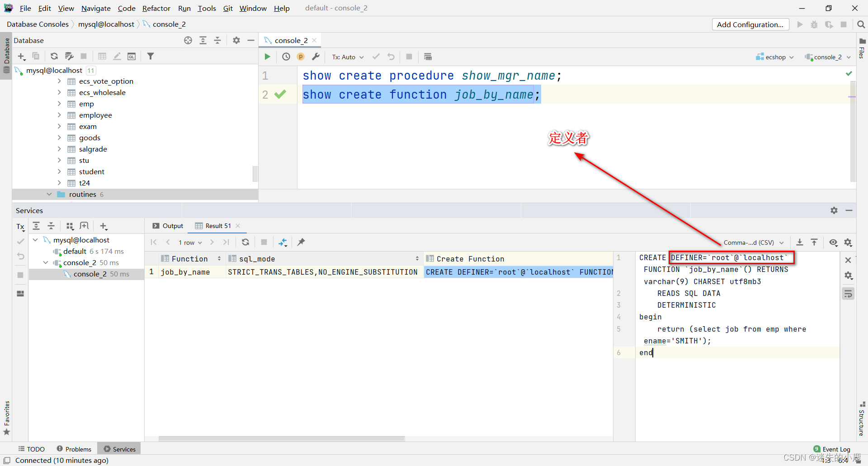Expand ecs_vote_option table node
This screenshot has width=868, height=466.
tap(59, 81)
